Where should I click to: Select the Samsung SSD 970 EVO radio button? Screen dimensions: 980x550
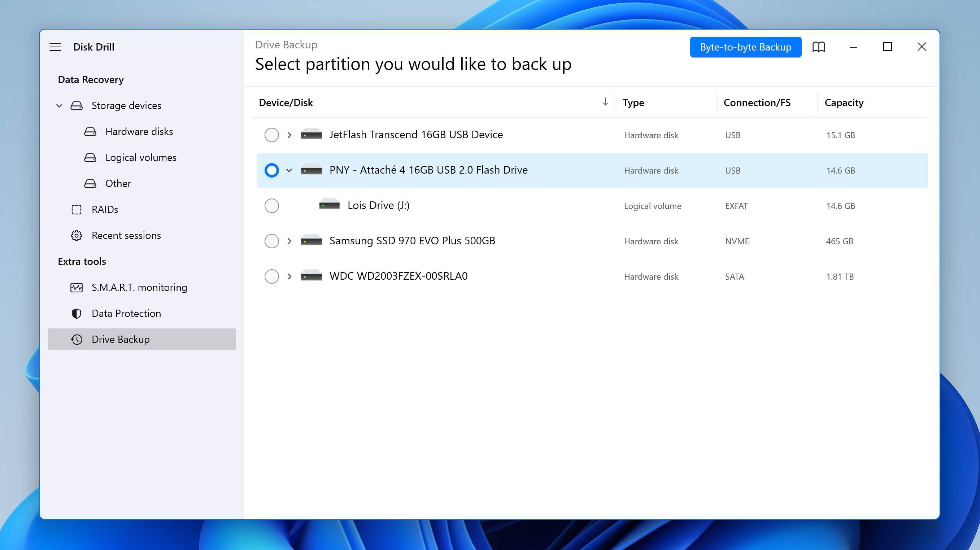coord(272,241)
